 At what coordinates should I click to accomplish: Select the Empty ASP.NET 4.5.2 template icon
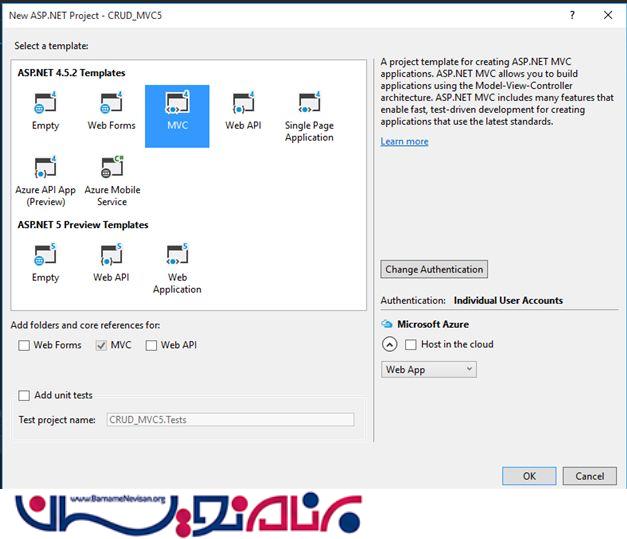tap(45, 103)
